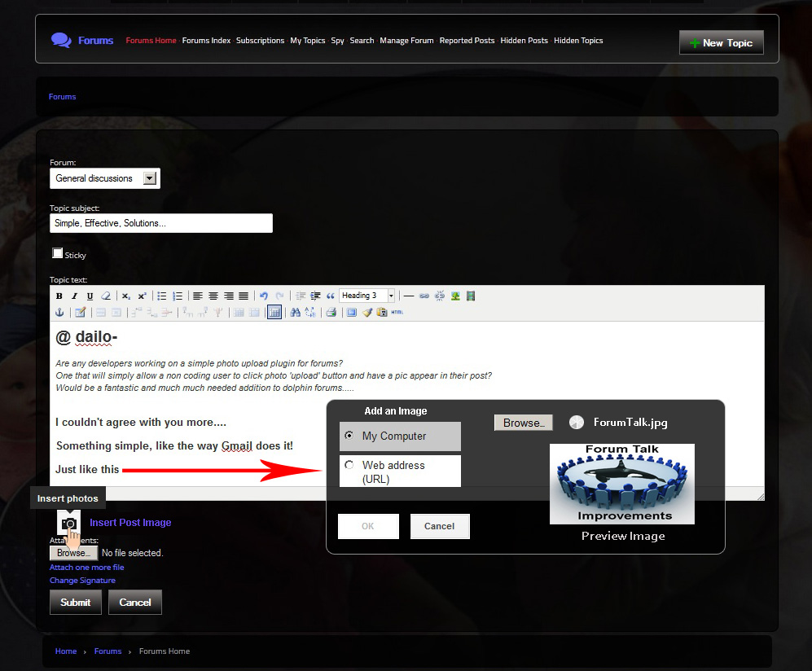Click the Insert Post Image camera icon

click(68, 522)
